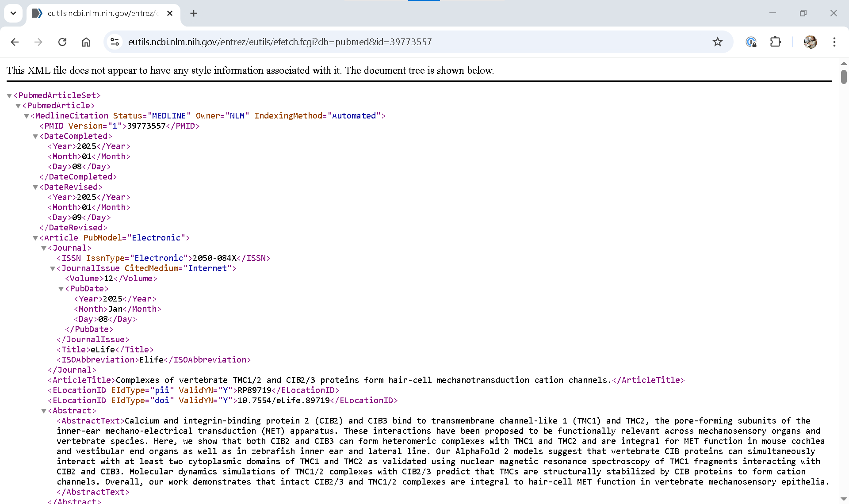Click the ISOAbbreviation Elife element
The width and height of the screenshot is (849, 504).
tap(153, 360)
